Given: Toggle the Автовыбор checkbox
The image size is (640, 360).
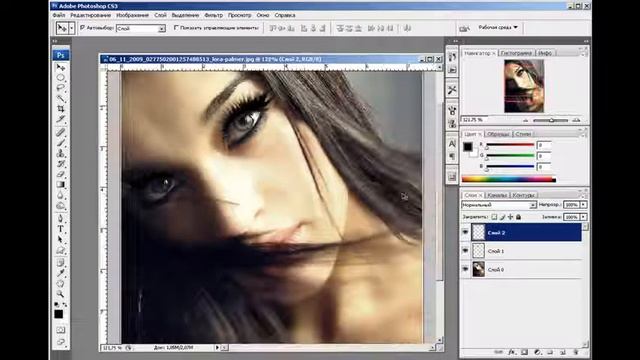Looking at the screenshot, I should 83,28.
